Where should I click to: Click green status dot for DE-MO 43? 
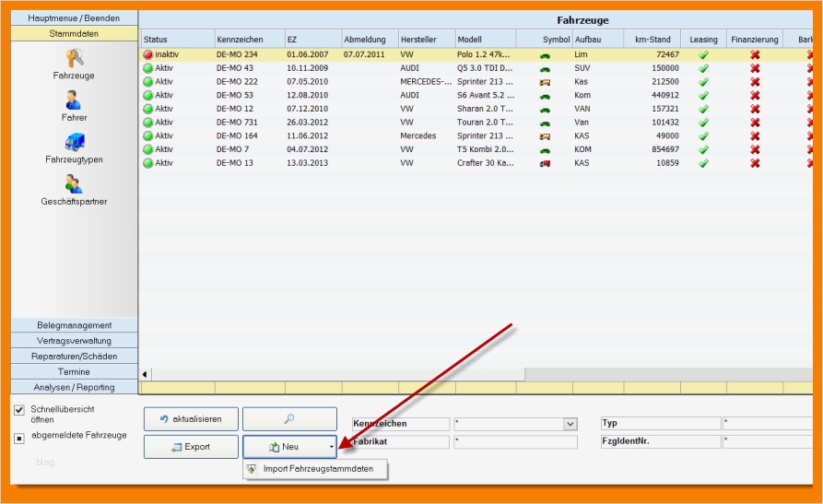click(x=148, y=68)
